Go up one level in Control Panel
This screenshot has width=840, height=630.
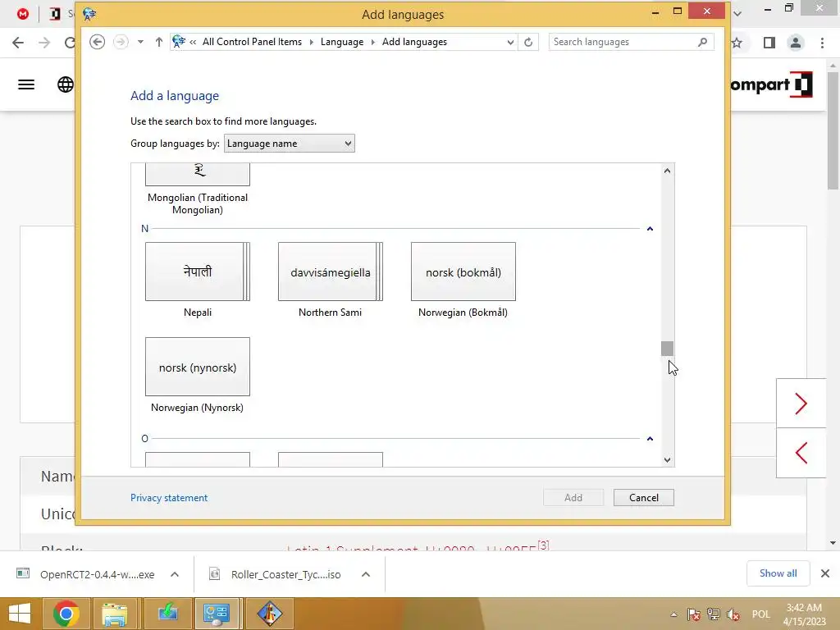click(x=158, y=42)
